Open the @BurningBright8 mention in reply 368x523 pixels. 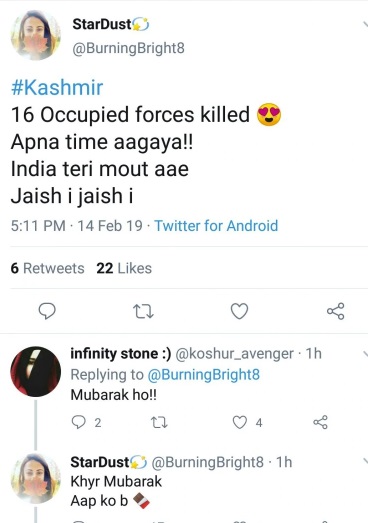(x=204, y=375)
